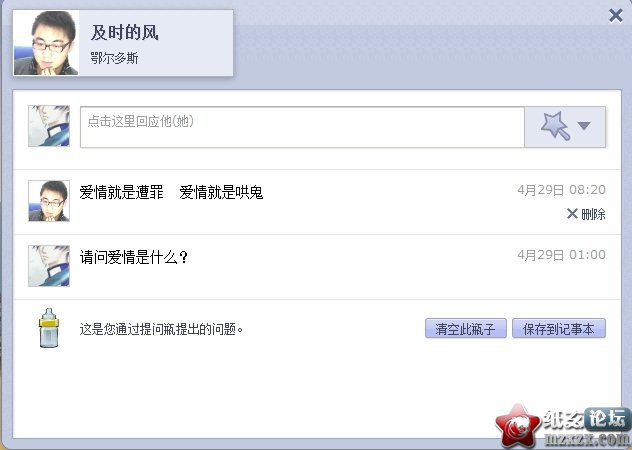Viewport: 632px width, 450px height.
Task: Delete the reply via 删除 link
Action: [x=593, y=214]
